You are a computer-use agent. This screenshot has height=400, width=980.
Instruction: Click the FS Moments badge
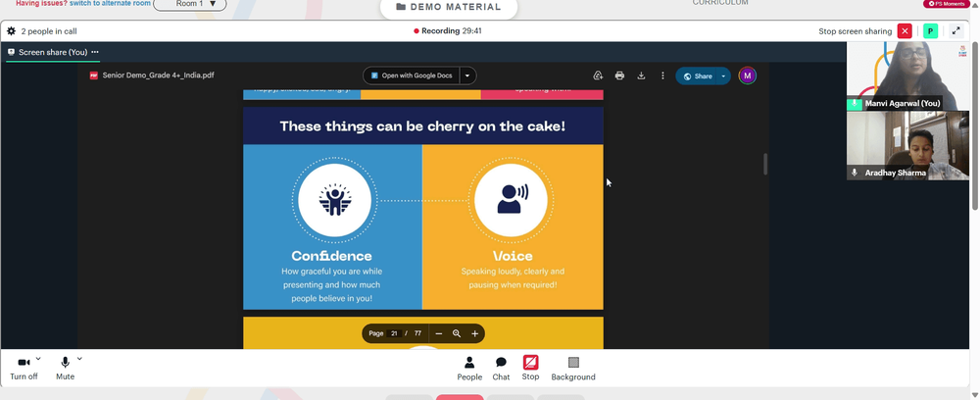click(947, 4)
